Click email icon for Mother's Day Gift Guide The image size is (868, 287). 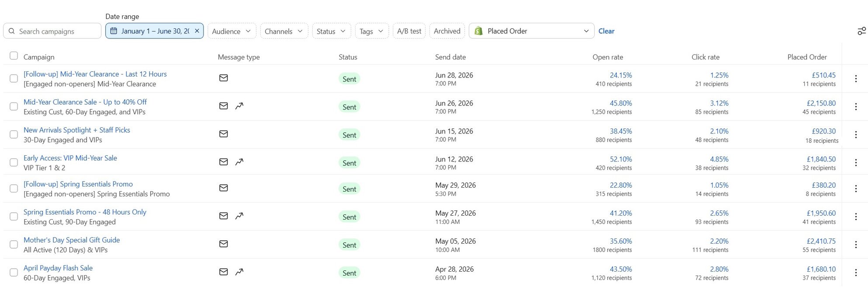(224, 244)
